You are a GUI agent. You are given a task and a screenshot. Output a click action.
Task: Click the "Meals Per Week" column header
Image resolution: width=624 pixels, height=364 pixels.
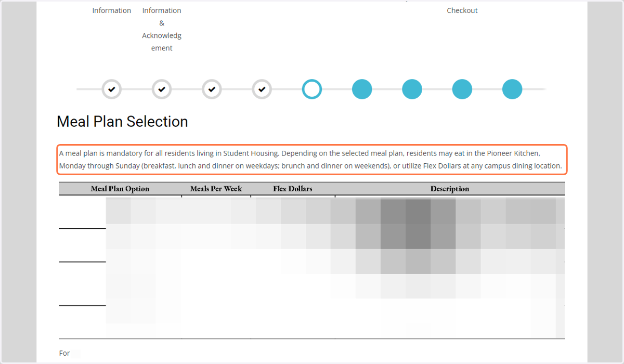click(x=216, y=189)
